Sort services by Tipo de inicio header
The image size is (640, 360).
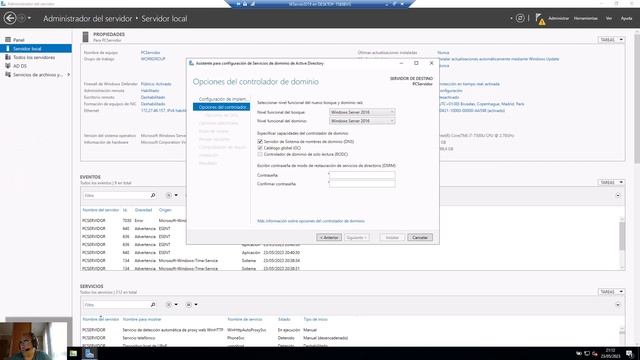tap(315, 319)
